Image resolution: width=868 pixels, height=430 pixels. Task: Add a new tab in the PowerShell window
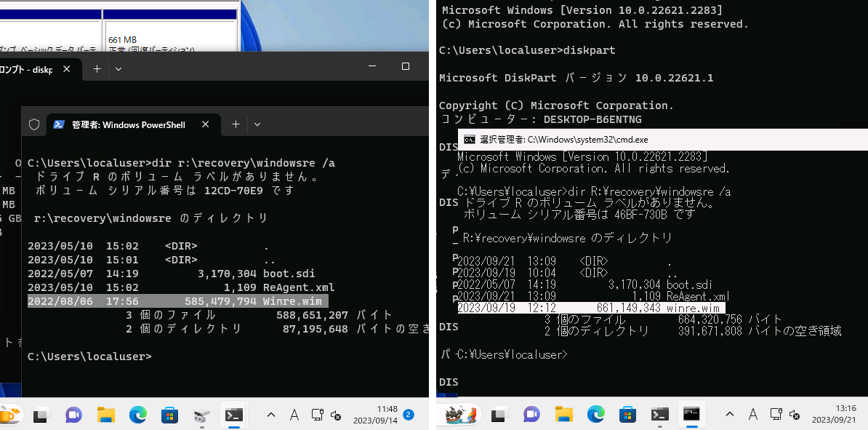(236, 124)
